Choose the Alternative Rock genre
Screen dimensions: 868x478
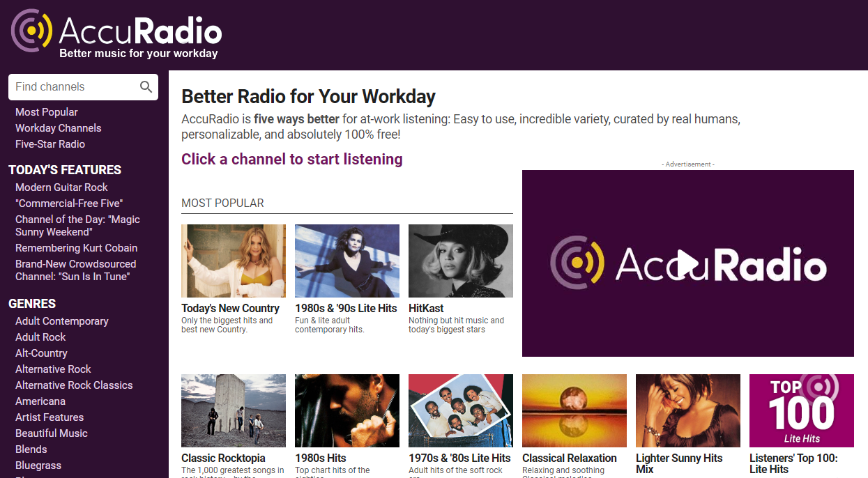[x=54, y=369]
